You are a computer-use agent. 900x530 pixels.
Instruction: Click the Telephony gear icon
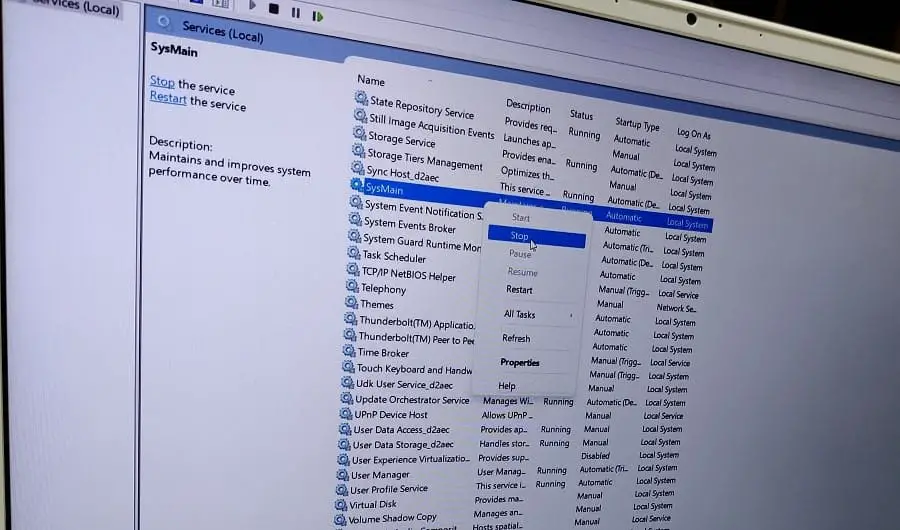(x=352, y=285)
